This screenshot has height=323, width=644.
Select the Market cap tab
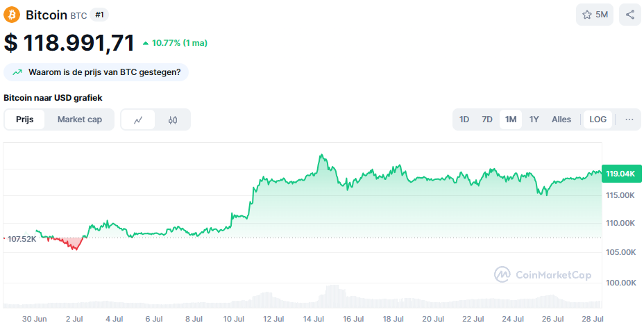tap(80, 119)
